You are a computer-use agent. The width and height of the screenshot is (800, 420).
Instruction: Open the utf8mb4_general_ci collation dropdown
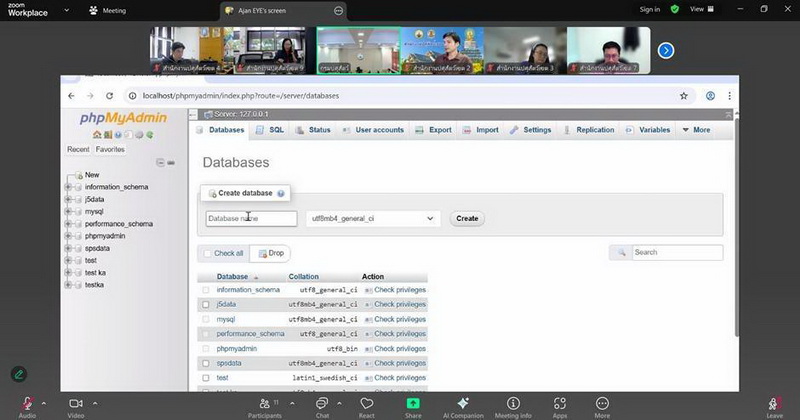(373, 218)
